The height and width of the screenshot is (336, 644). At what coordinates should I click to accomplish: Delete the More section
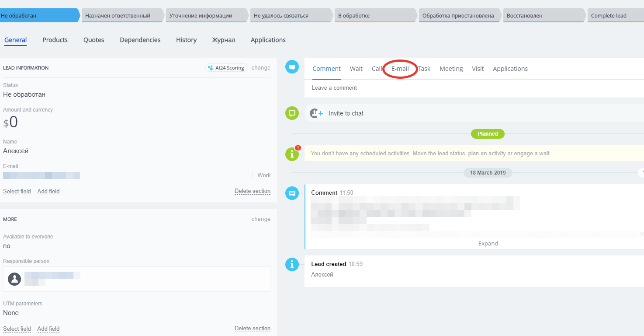tap(253, 329)
